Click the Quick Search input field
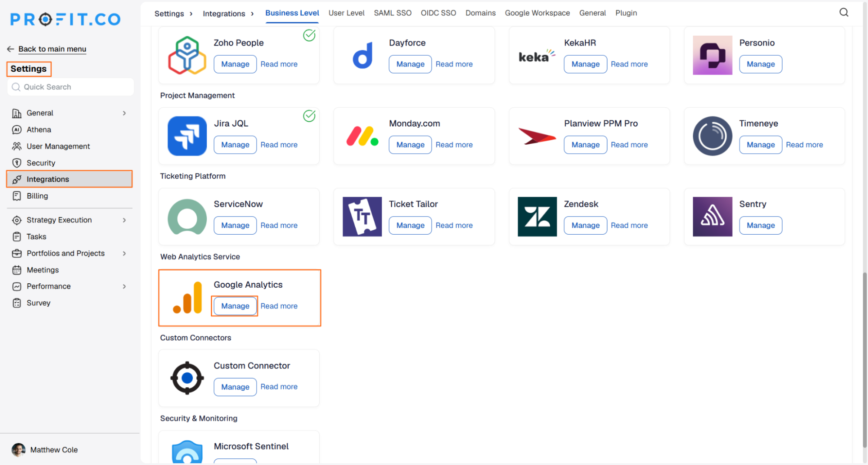This screenshot has width=868, height=465. coord(70,87)
